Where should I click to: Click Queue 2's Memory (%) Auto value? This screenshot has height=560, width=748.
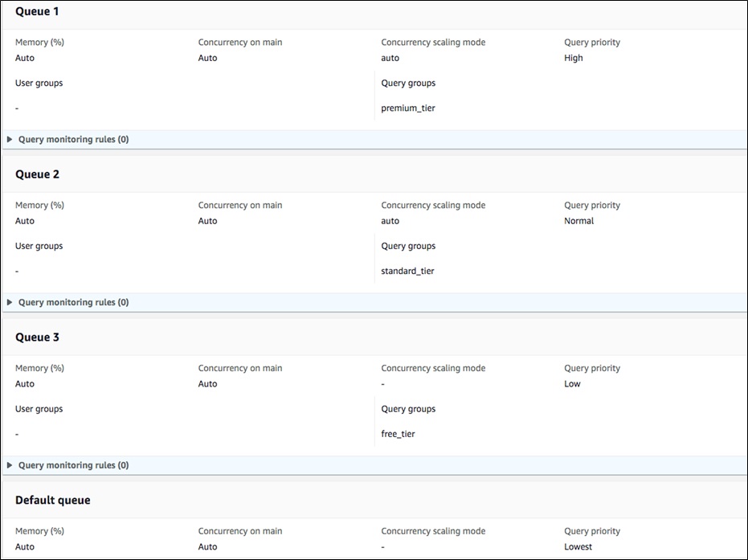(x=25, y=221)
